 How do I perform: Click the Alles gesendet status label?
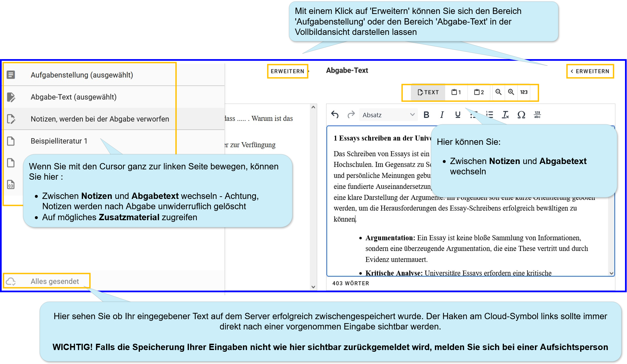click(x=55, y=282)
